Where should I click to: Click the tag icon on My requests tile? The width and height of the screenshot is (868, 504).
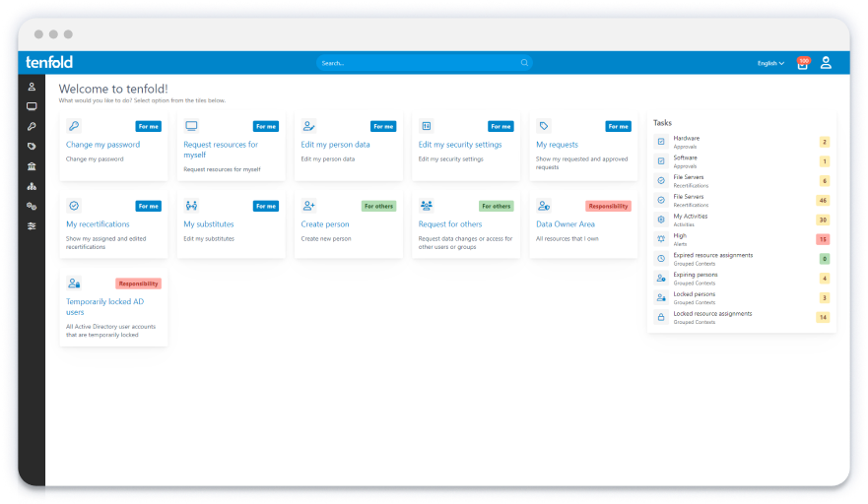[544, 126]
